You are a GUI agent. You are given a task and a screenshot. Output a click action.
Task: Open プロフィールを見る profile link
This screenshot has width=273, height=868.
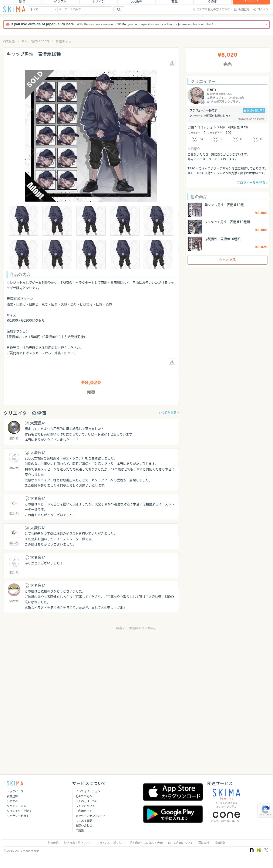click(252, 183)
